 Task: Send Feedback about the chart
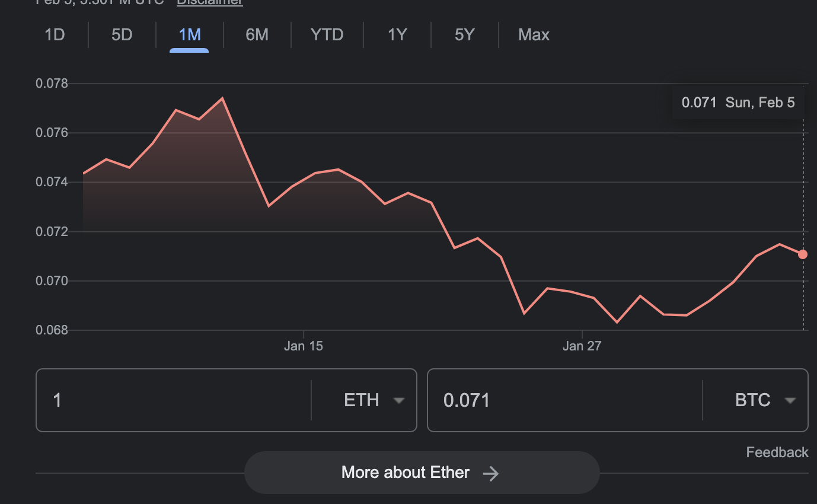point(777,452)
